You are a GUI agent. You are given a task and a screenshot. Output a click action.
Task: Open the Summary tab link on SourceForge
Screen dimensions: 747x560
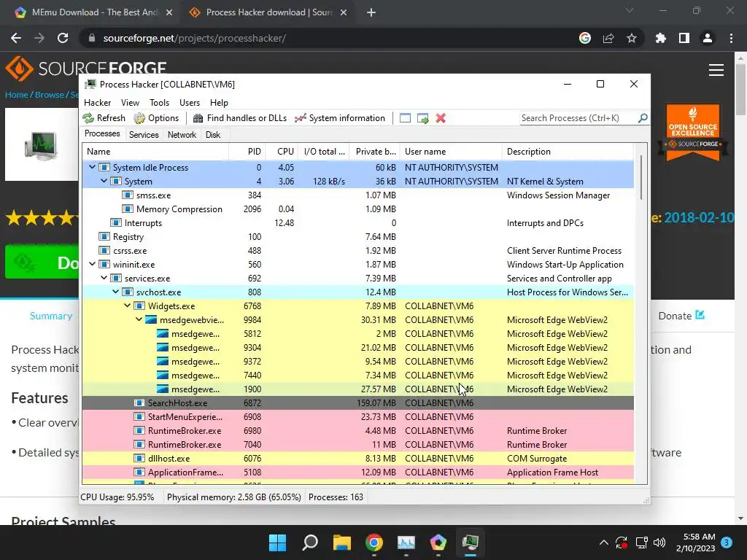(51, 316)
